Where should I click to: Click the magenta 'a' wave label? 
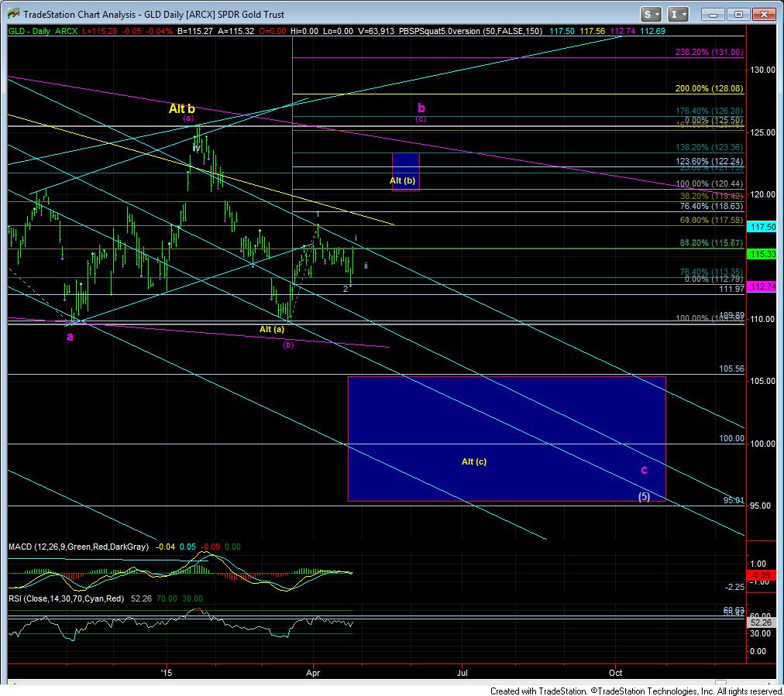click(x=70, y=337)
